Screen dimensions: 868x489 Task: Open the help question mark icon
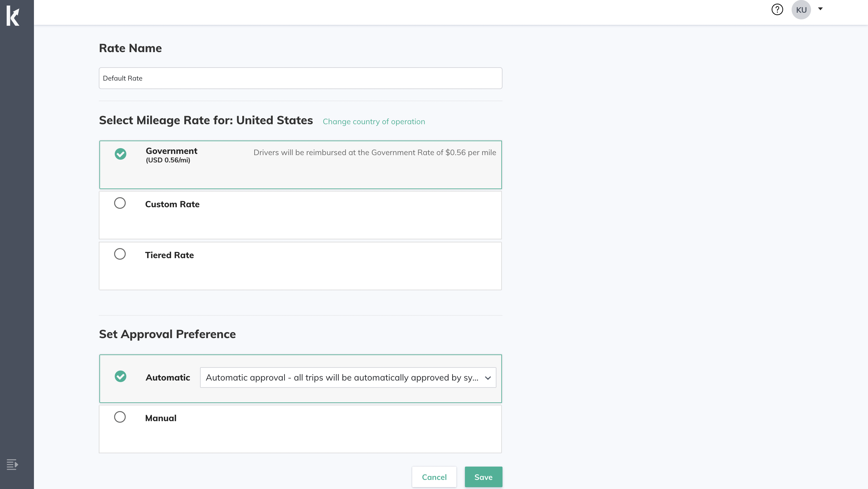[777, 9]
